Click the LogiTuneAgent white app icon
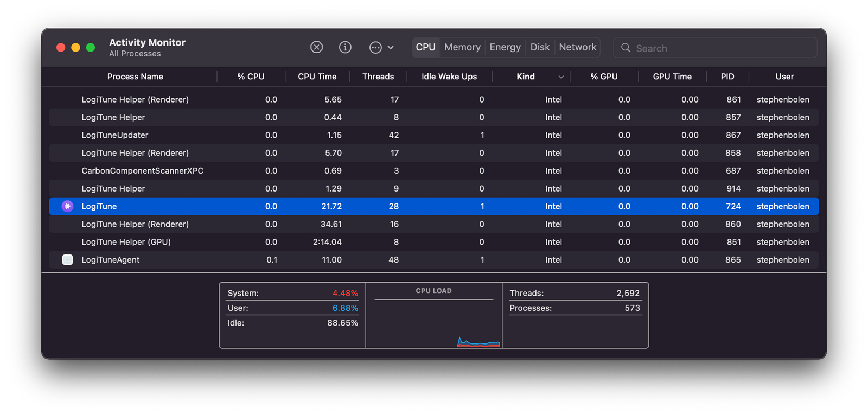This screenshot has height=414, width=868. click(67, 260)
